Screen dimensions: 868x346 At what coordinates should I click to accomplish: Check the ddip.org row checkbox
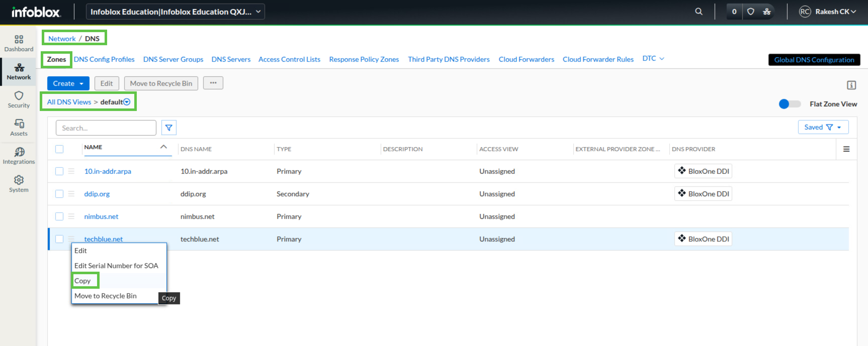[59, 194]
